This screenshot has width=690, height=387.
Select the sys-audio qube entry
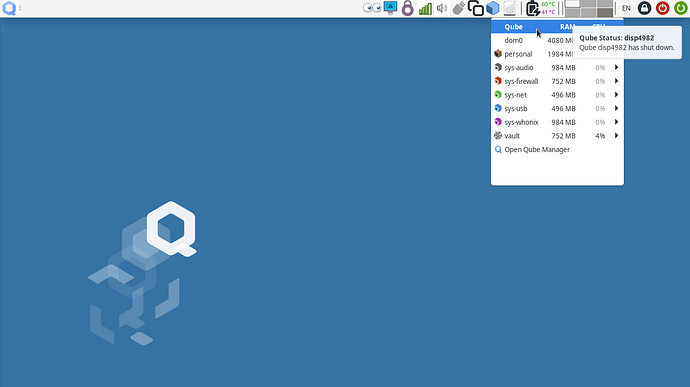point(557,67)
